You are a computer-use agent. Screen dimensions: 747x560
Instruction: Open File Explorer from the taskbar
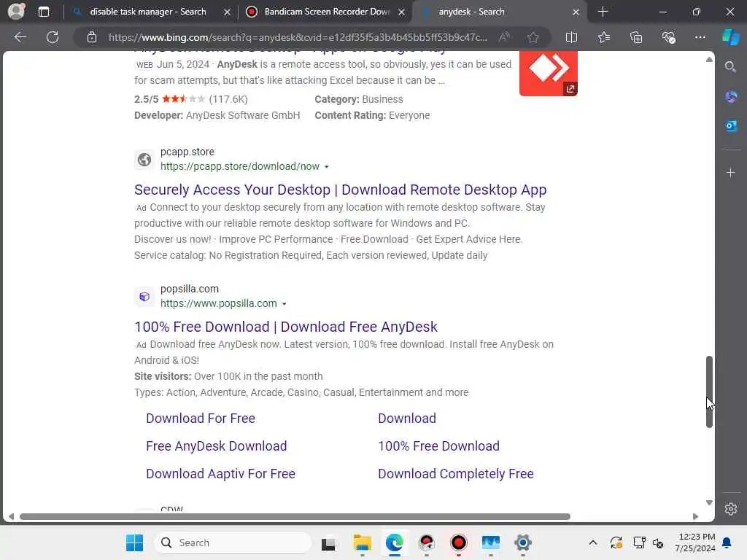click(x=362, y=542)
